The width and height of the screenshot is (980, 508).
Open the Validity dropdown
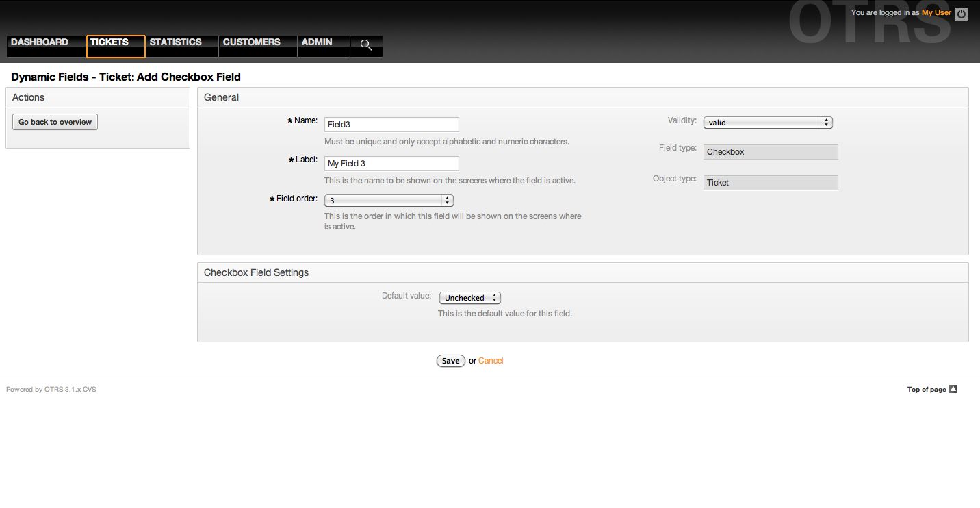[x=767, y=123]
